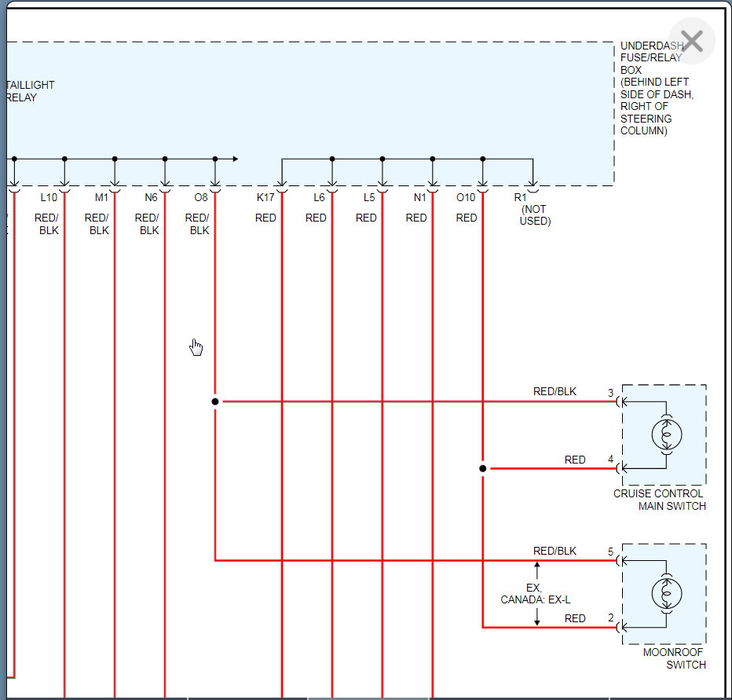Click the MOONROOF SWITCH label
This screenshot has width=732, height=700.
(674, 658)
